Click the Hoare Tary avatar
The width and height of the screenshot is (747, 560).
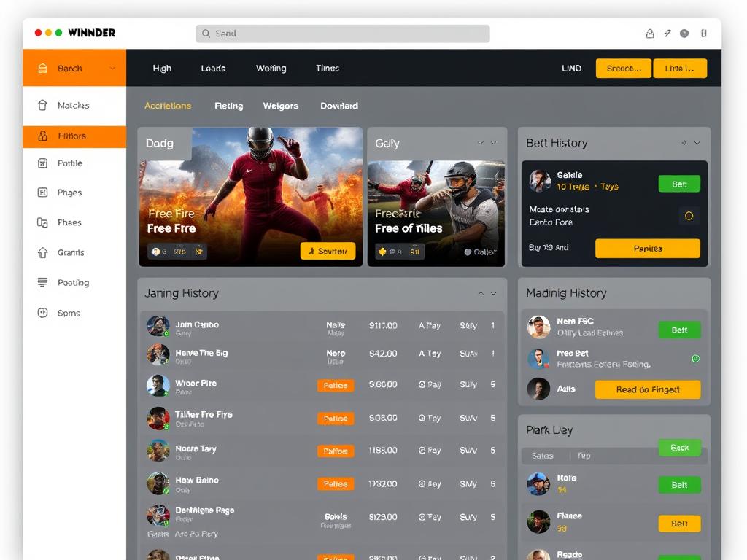[x=158, y=451]
